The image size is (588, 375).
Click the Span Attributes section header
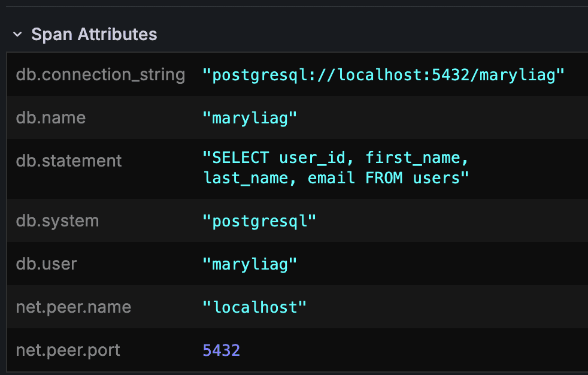(x=95, y=34)
